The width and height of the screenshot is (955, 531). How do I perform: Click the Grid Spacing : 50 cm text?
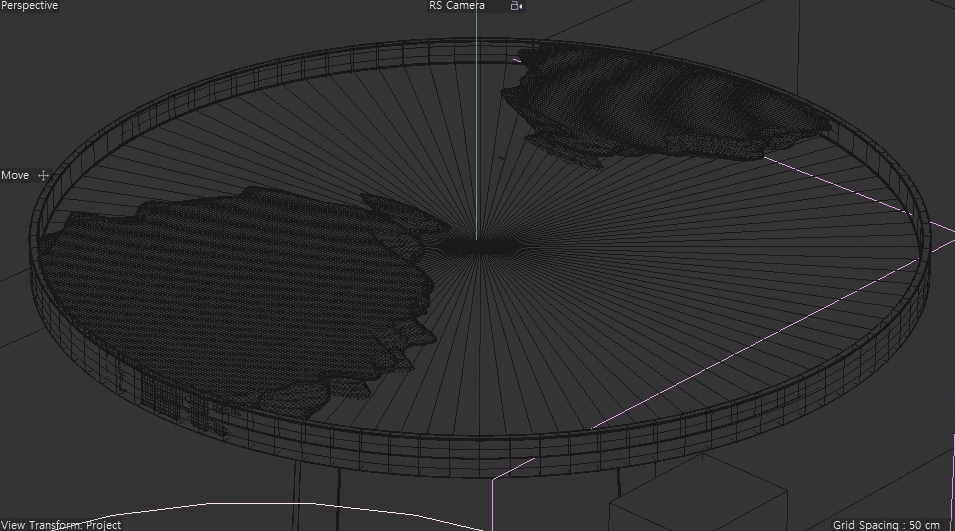(886, 525)
